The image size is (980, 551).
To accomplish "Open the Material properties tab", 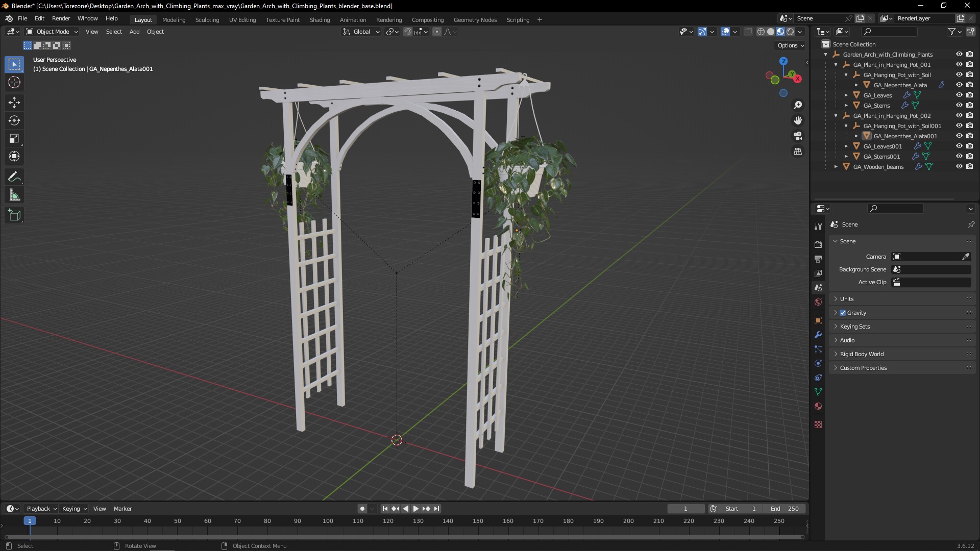I will click(818, 406).
